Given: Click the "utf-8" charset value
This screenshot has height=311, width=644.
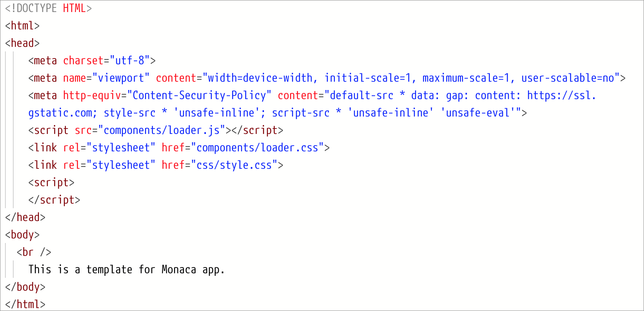Looking at the screenshot, I should tap(129, 61).
